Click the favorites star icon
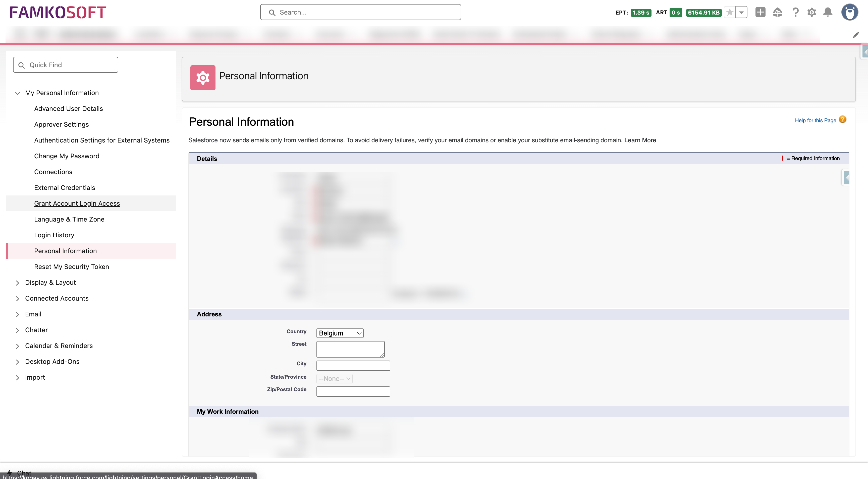 730,13
